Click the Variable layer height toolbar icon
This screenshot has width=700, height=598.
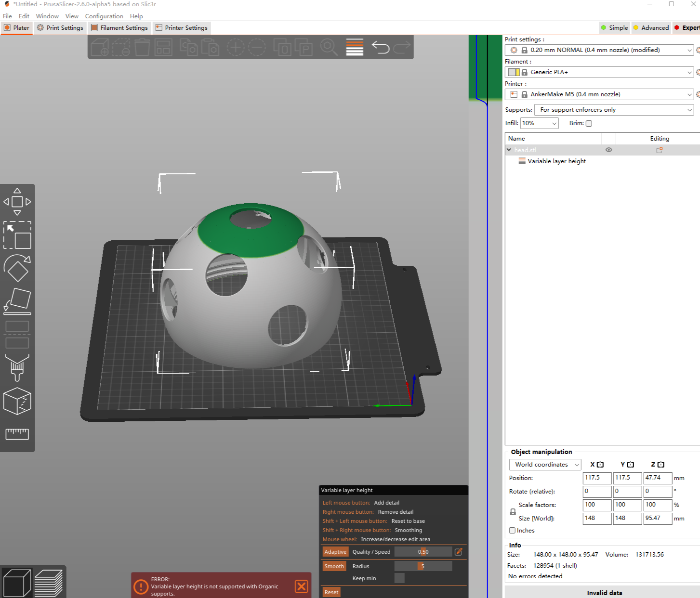354,47
